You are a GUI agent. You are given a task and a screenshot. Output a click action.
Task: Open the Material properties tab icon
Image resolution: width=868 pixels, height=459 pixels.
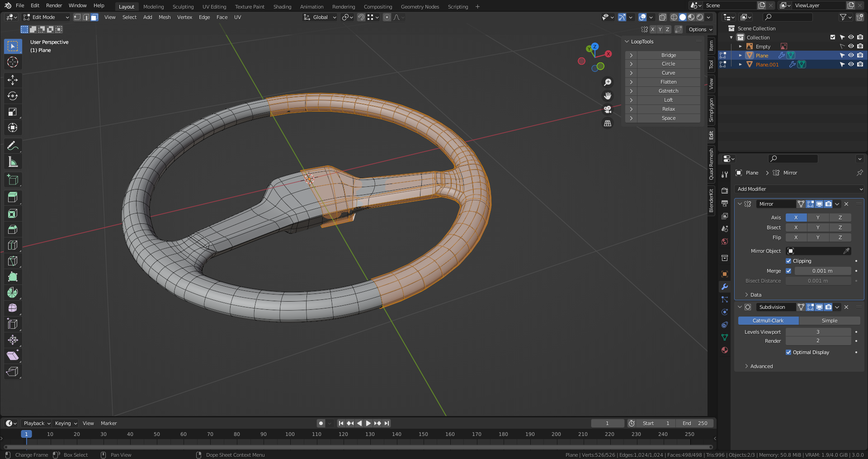point(725,350)
